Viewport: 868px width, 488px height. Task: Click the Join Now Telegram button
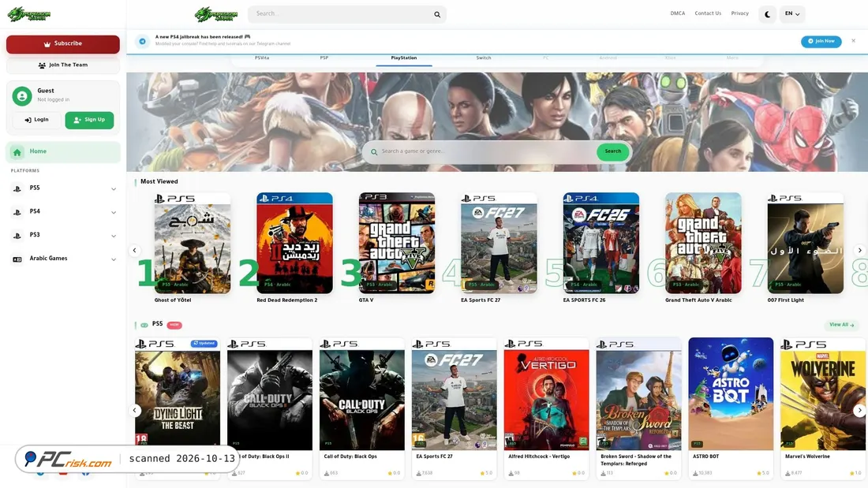coord(821,42)
